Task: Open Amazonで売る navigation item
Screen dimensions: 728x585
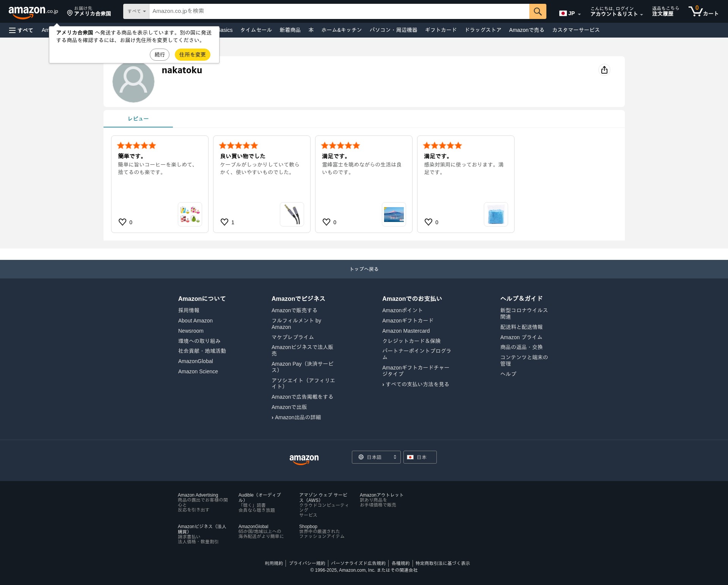Action: click(527, 30)
